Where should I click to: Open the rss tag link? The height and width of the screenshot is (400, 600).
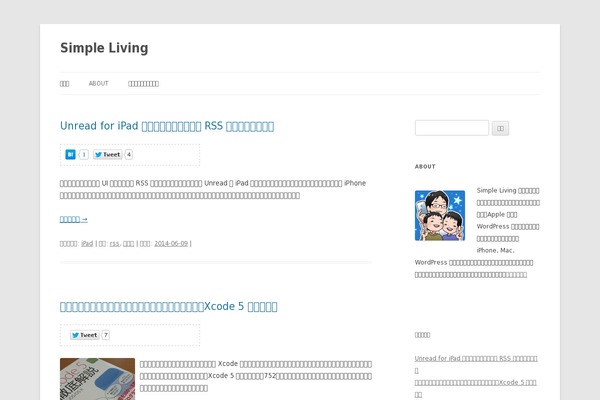tap(114, 243)
